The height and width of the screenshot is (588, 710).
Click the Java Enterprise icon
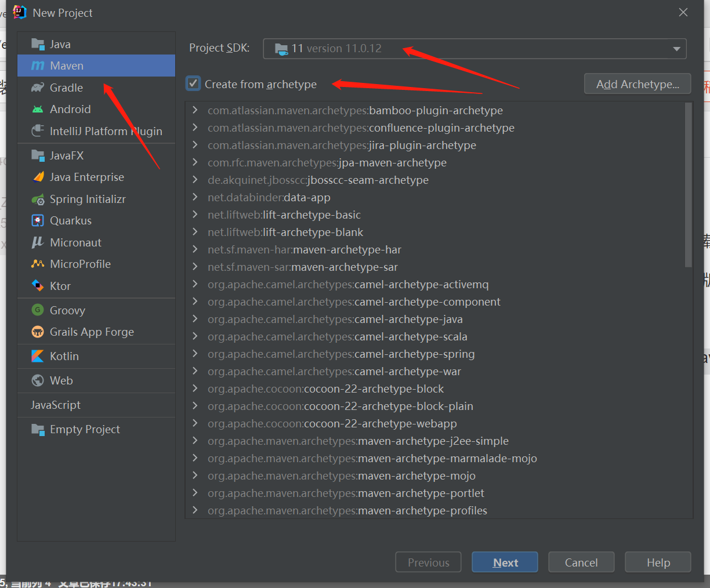pyautogui.click(x=38, y=177)
